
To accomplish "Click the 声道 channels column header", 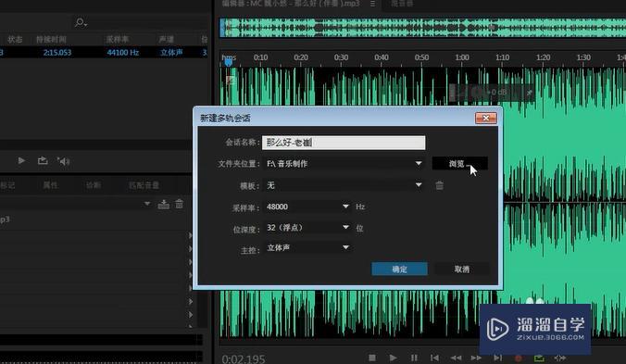I will (166, 39).
